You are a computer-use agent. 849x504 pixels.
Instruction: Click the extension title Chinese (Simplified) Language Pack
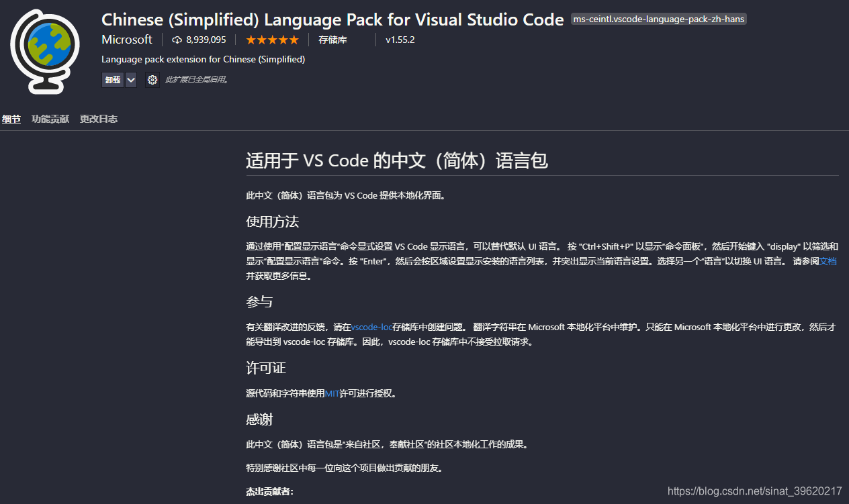(x=332, y=19)
